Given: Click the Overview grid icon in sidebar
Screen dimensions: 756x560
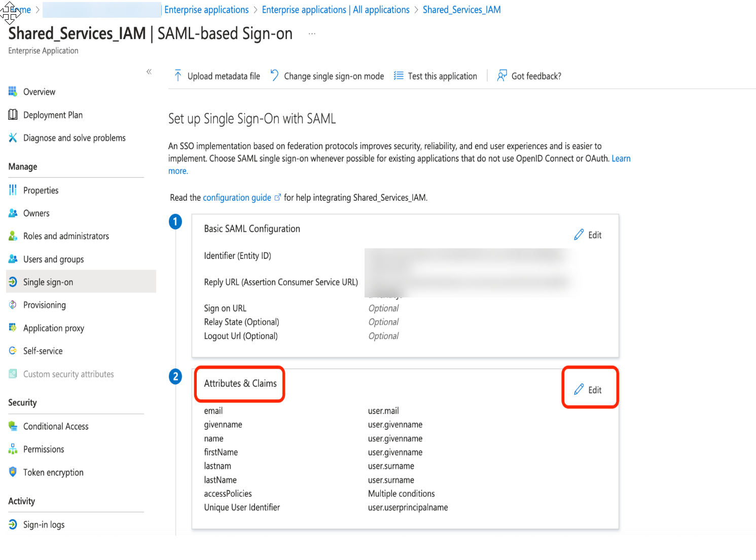Looking at the screenshot, I should pyautogui.click(x=13, y=92).
